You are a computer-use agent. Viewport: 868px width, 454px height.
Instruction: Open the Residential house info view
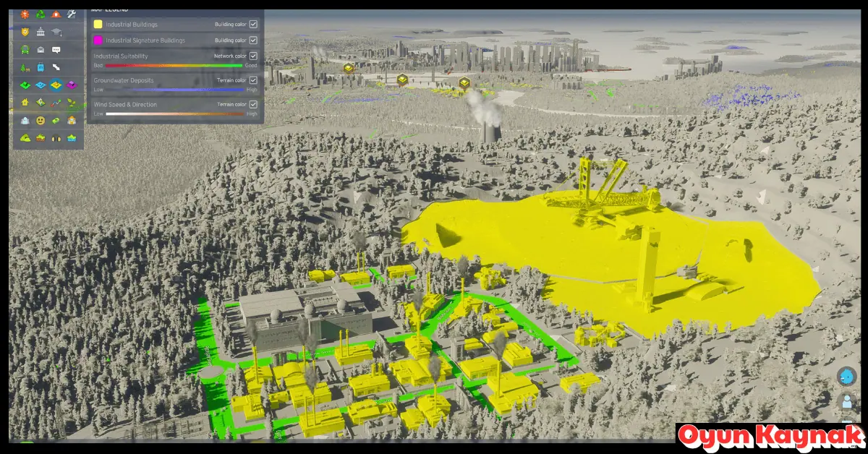pos(24,101)
